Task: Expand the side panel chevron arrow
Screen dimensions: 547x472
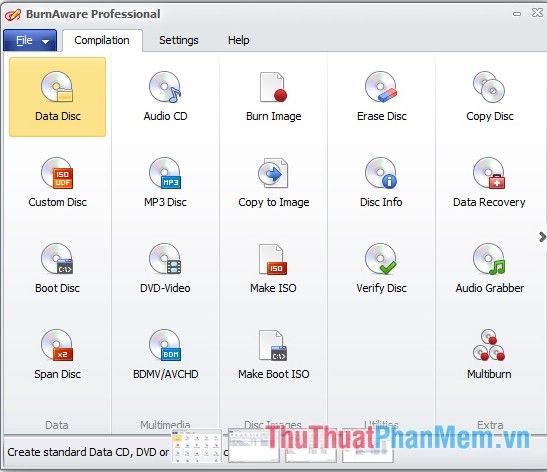Action: coord(542,237)
